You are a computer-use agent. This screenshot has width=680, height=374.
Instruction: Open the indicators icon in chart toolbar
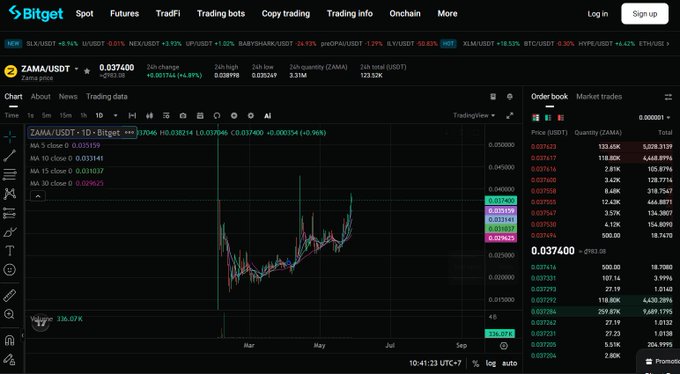(166, 116)
